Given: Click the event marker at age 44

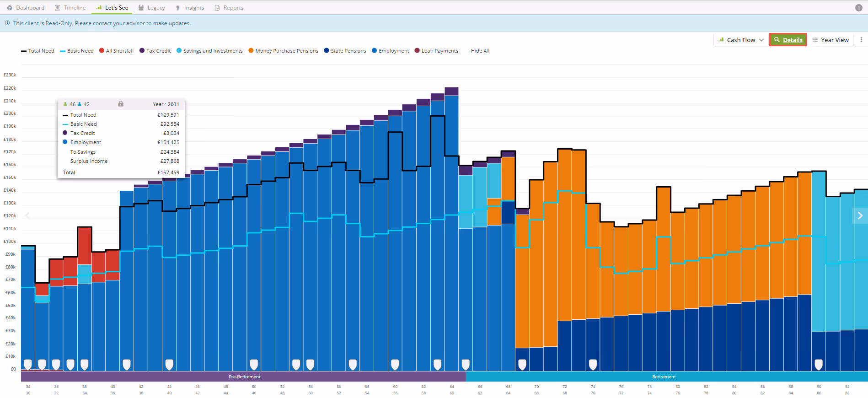Looking at the screenshot, I should [169, 364].
